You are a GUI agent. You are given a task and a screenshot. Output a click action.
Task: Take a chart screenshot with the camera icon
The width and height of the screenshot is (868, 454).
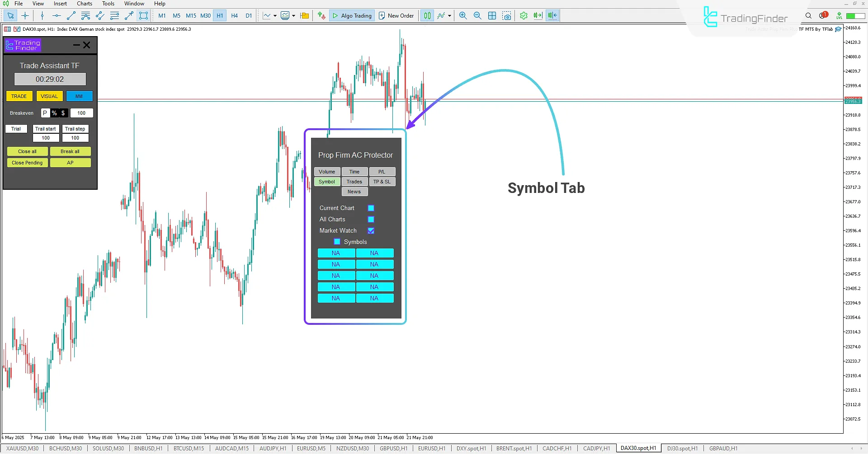click(507, 15)
